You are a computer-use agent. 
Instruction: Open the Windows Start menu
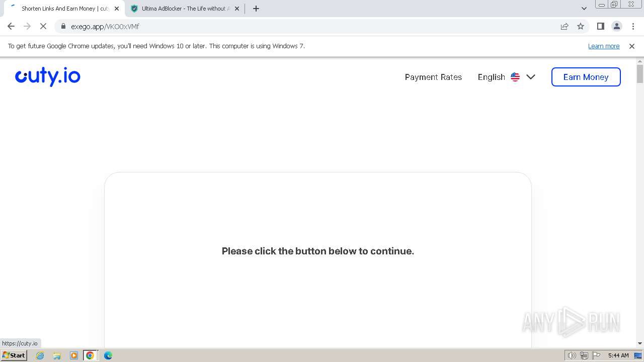point(14,355)
